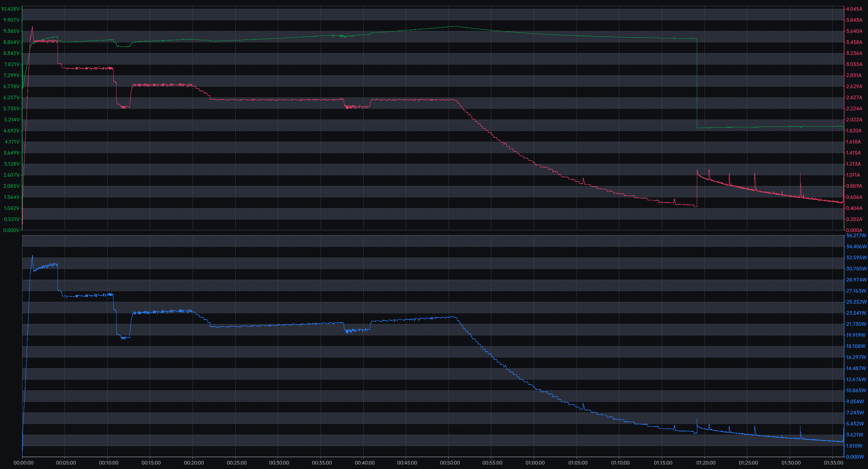Select the 00:00:00 start time label

click(x=24, y=463)
